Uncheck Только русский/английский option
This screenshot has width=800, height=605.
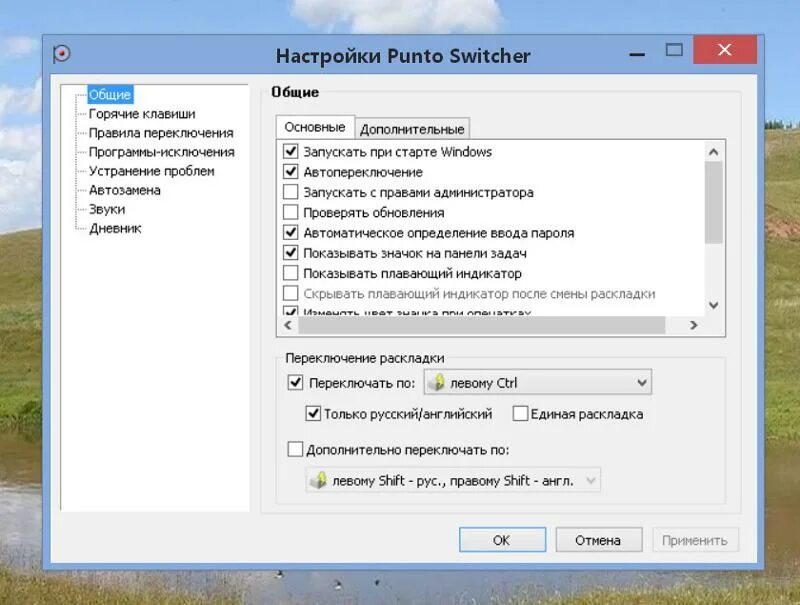click(x=313, y=413)
